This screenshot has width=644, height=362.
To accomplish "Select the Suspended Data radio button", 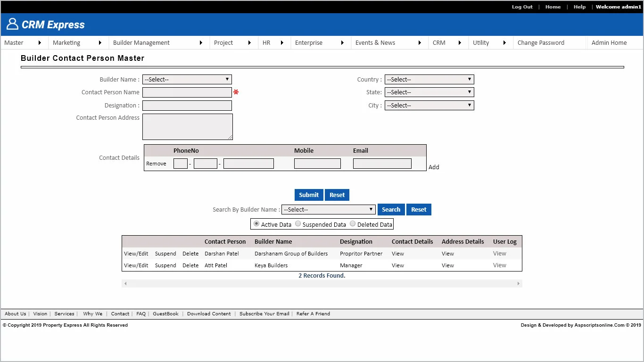I will (x=298, y=224).
